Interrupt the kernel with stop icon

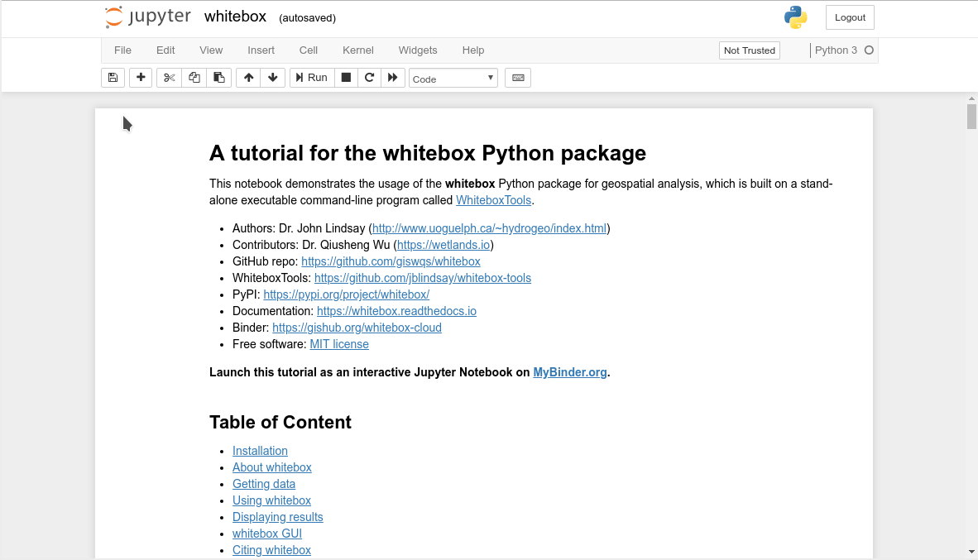coord(347,78)
